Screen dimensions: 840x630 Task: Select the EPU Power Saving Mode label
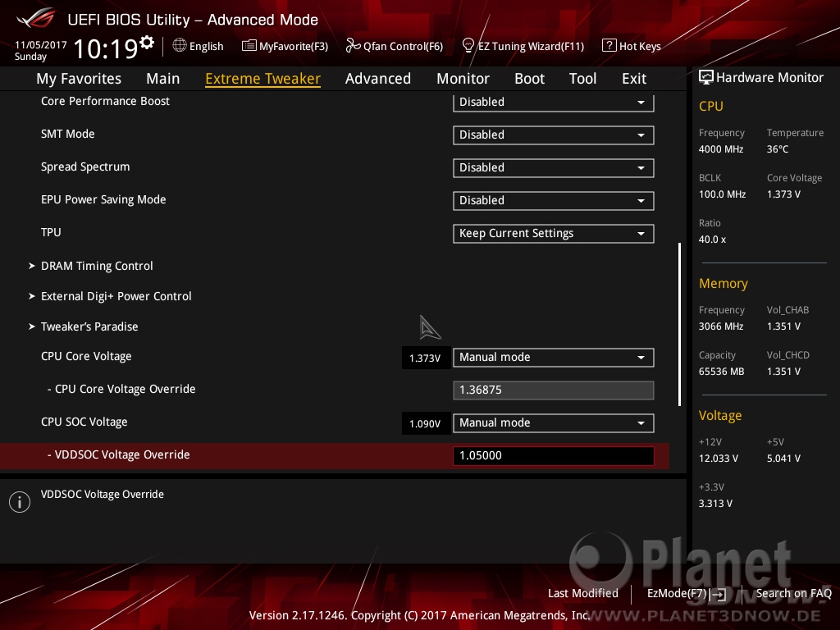tap(103, 199)
